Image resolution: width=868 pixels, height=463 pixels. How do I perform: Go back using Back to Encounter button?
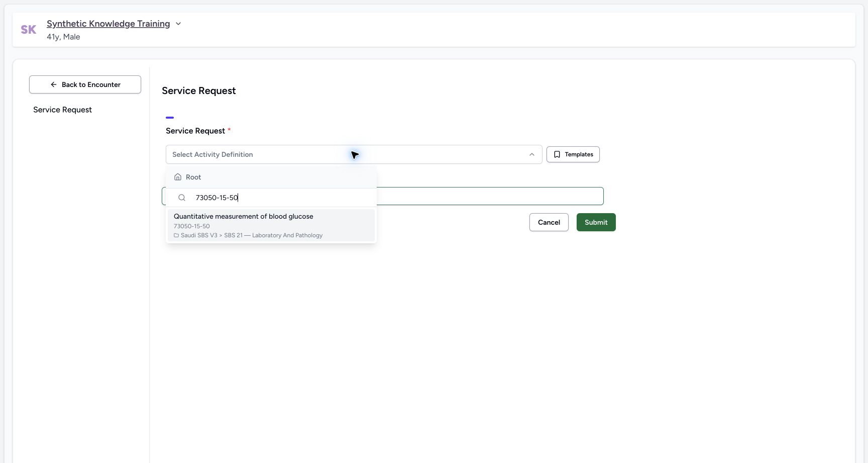(x=85, y=84)
